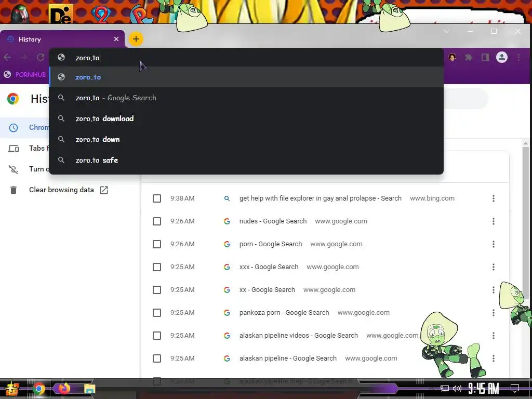The height and width of the screenshot is (399, 532).
Task: Open Firefox from the taskbar
Action: tap(64, 389)
